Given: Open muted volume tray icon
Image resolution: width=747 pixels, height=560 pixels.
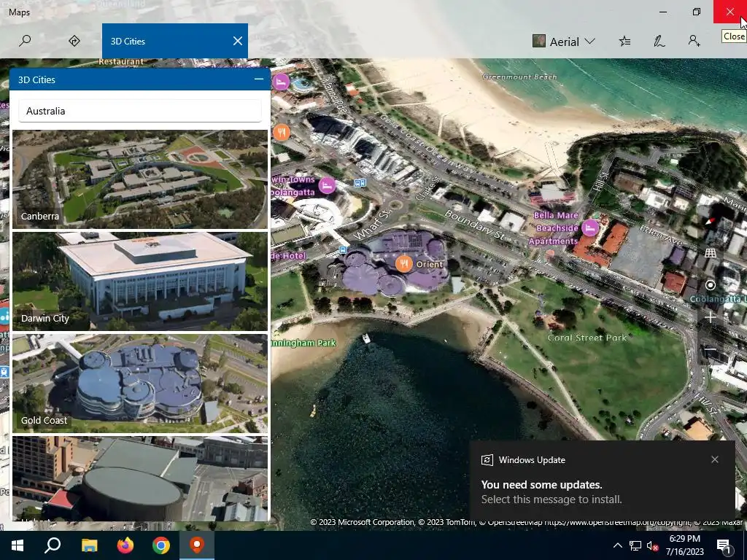Looking at the screenshot, I should tap(652, 545).
